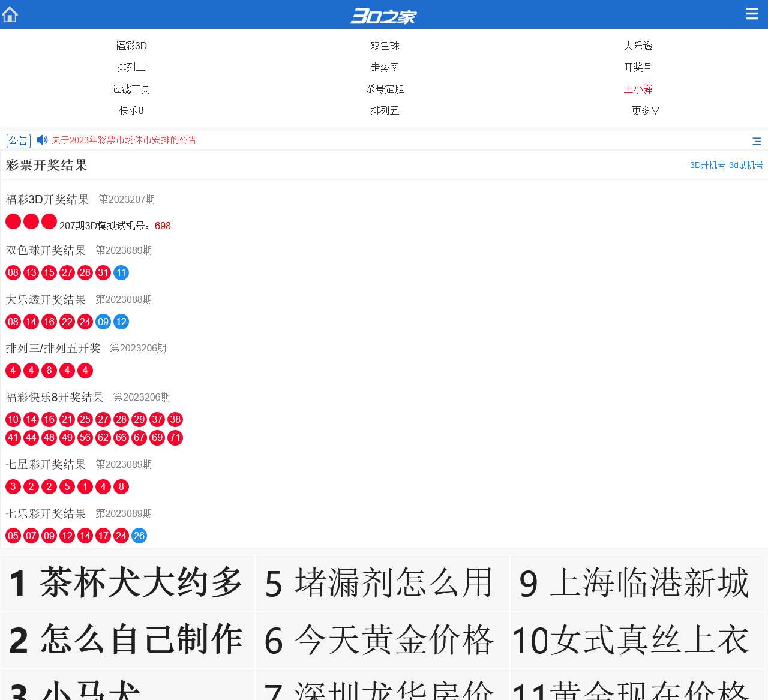The height and width of the screenshot is (700, 768).
Task: Open search suggestion 1 茶杯犬大约多
Action: click(127, 583)
